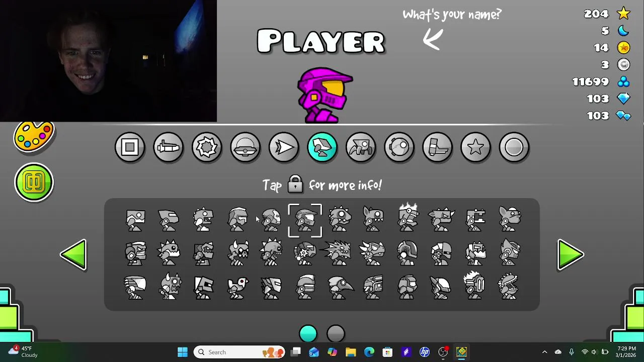This screenshot has height=362, width=644.
Task: Open OBS Studio from the taskbar
Action: tap(443, 352)
